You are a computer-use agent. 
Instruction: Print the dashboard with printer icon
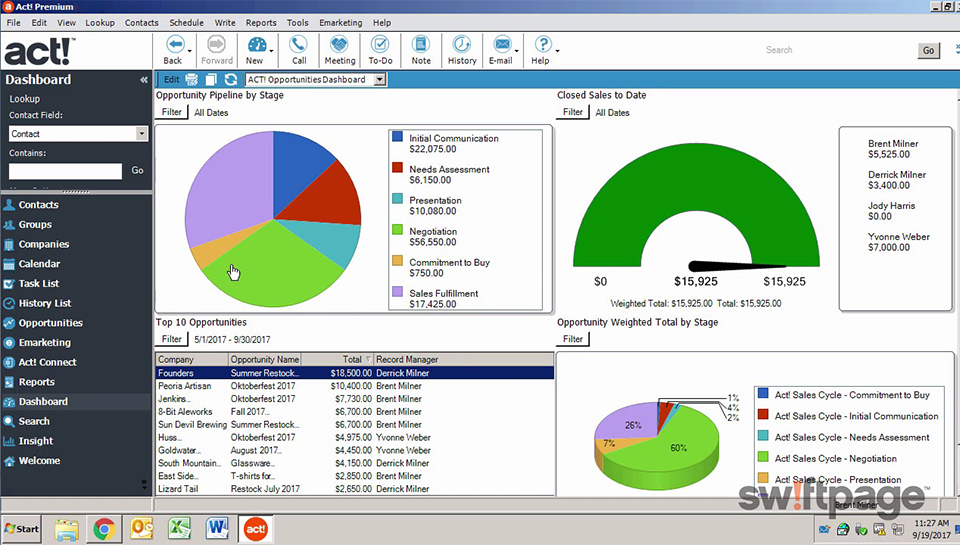(192, 80)
